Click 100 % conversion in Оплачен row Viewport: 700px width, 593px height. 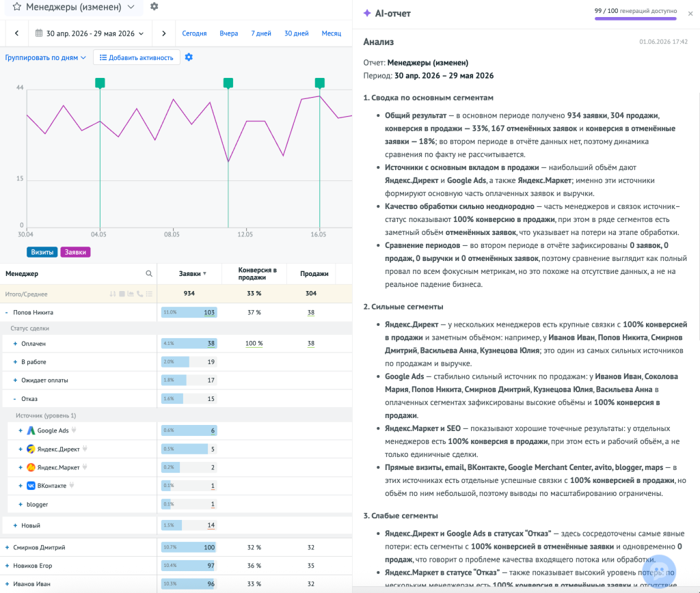coord(254,344)
